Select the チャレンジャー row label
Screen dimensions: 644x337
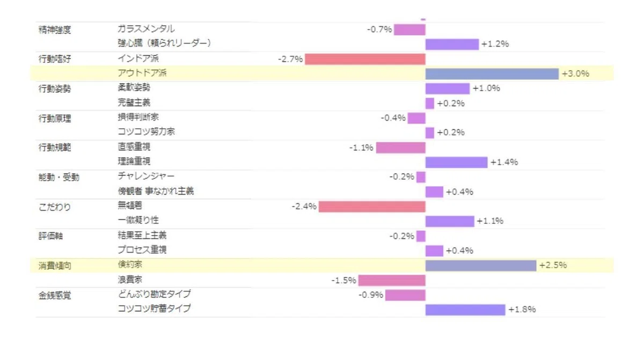tap(146, 176)
